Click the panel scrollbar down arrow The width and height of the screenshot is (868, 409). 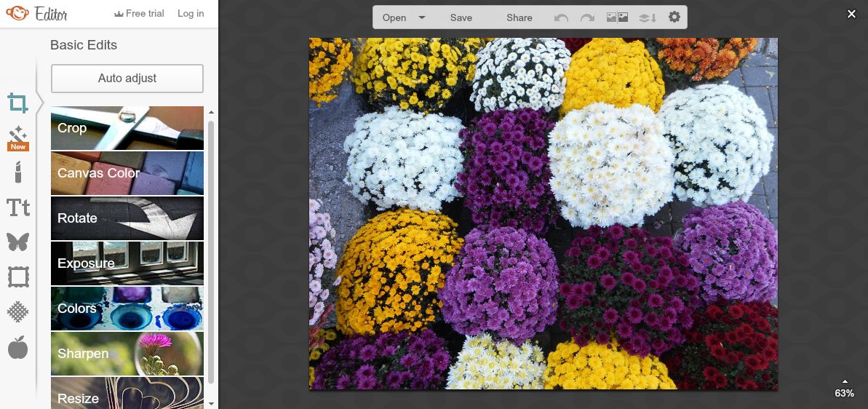[211, 402]
